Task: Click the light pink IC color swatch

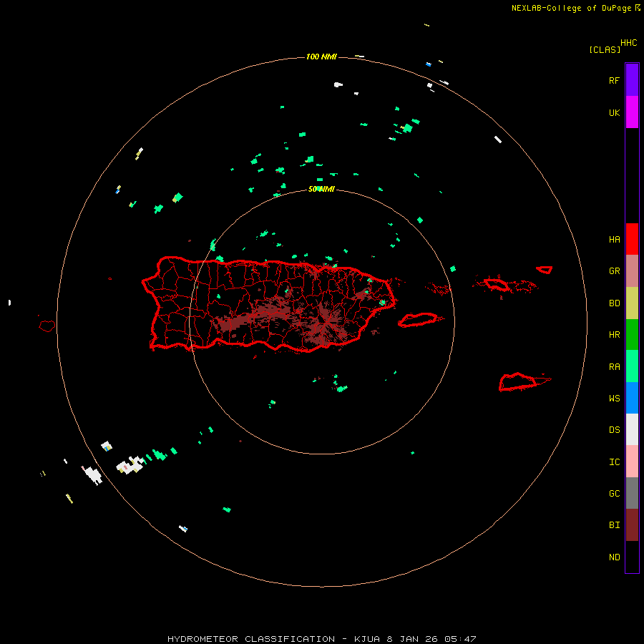Action: coord(632,462)
